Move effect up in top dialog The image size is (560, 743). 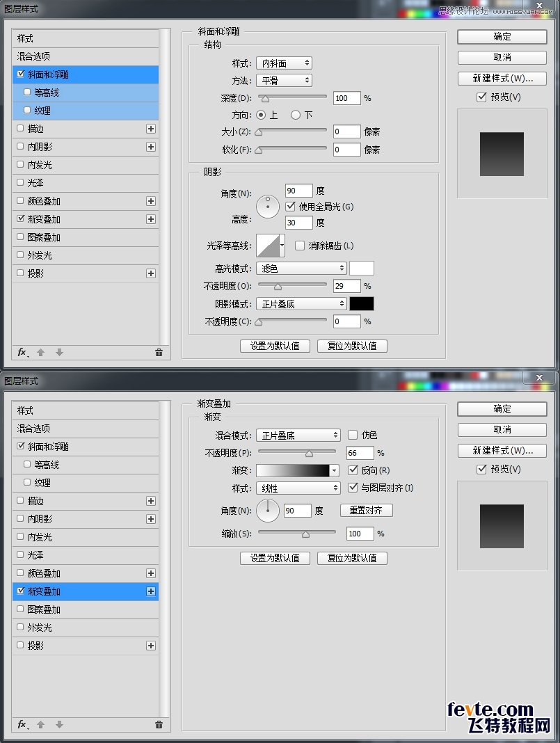point(41,353)
